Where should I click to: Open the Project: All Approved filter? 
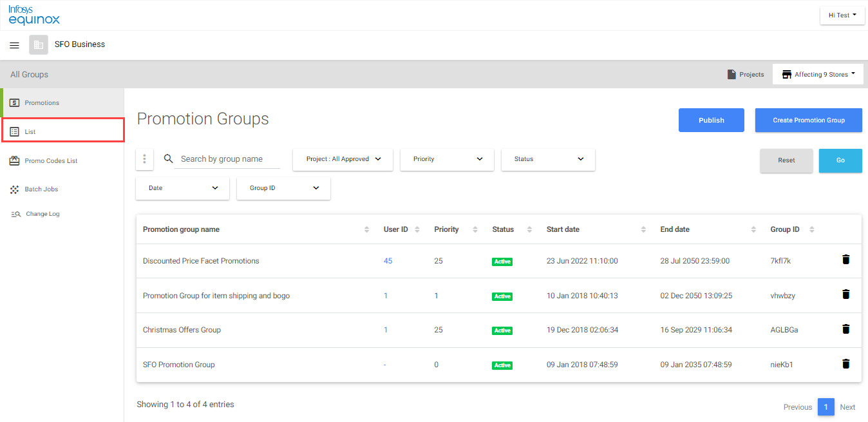[343, 159]
